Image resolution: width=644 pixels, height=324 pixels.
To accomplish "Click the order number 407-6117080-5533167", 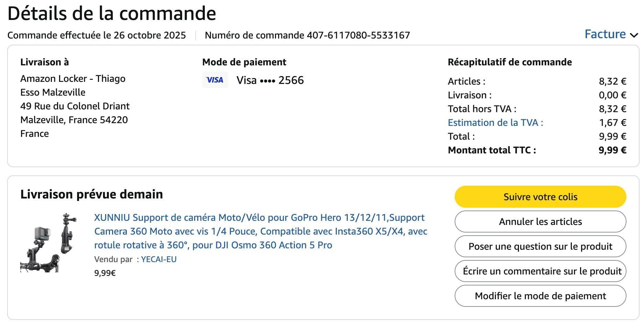I will pos(358,35).
